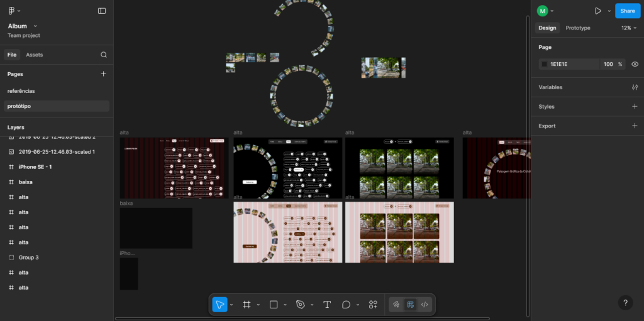Open the Actions components tool
644x321 pixels.
coord(373,305)
